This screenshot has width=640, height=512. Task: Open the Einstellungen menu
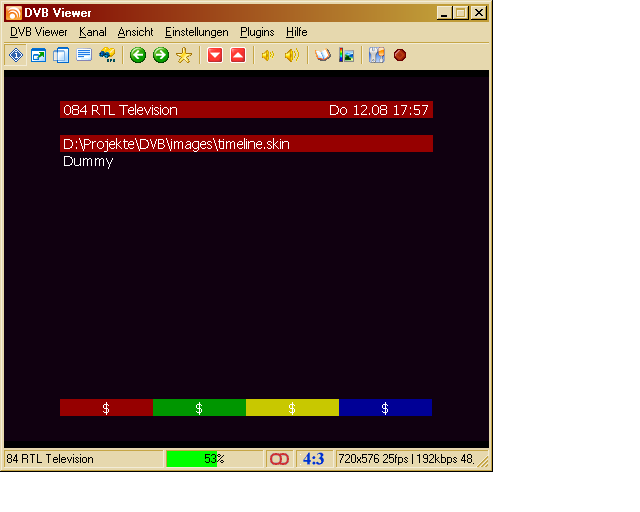pos(196,32)
